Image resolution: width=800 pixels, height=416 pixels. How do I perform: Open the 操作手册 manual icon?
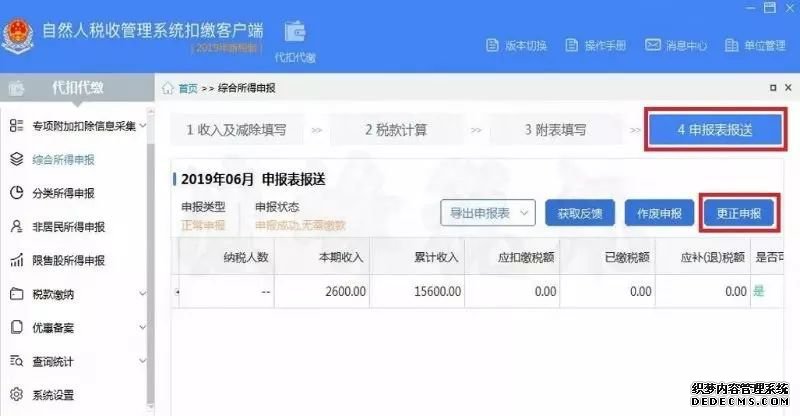tap(571, 45)
